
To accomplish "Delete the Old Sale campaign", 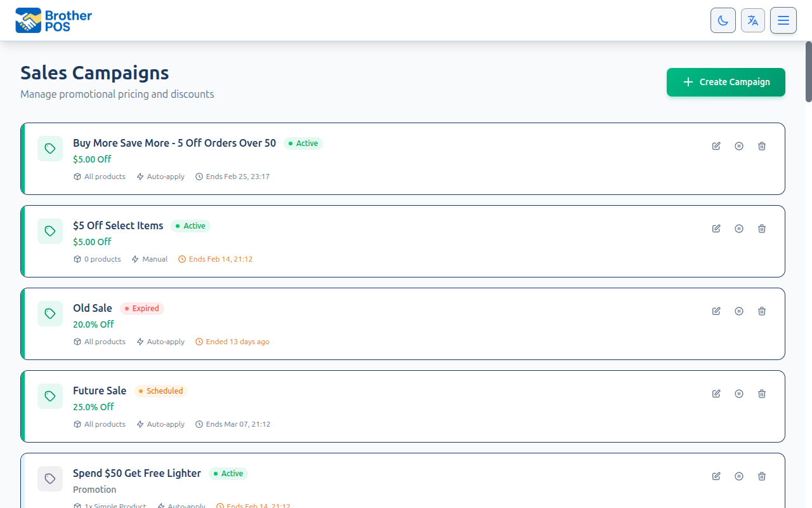I will pos(762,311).
